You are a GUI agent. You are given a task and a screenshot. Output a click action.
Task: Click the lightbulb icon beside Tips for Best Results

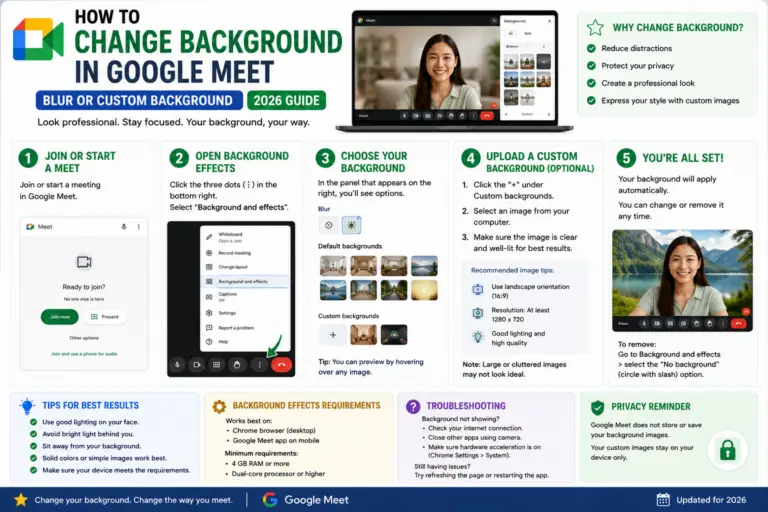27,406
